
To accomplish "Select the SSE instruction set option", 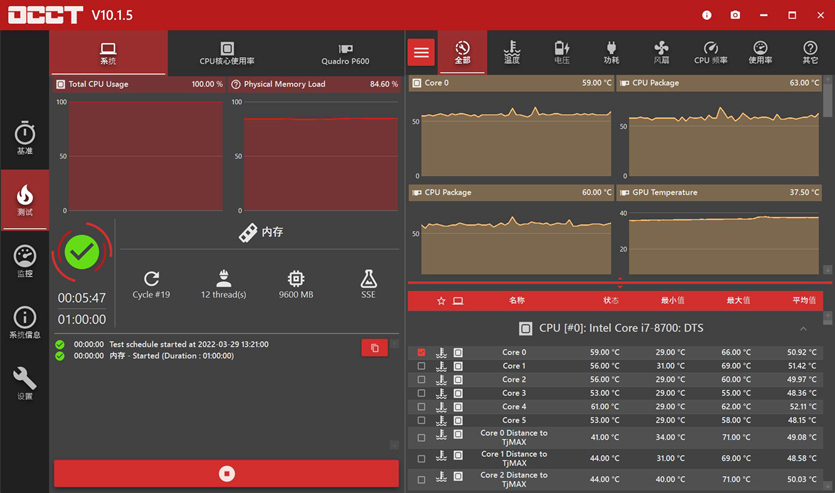I will (368, 284).
